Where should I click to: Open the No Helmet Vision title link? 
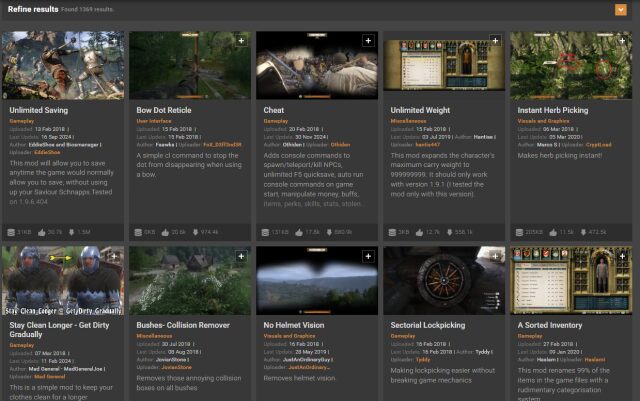(293, 325)
